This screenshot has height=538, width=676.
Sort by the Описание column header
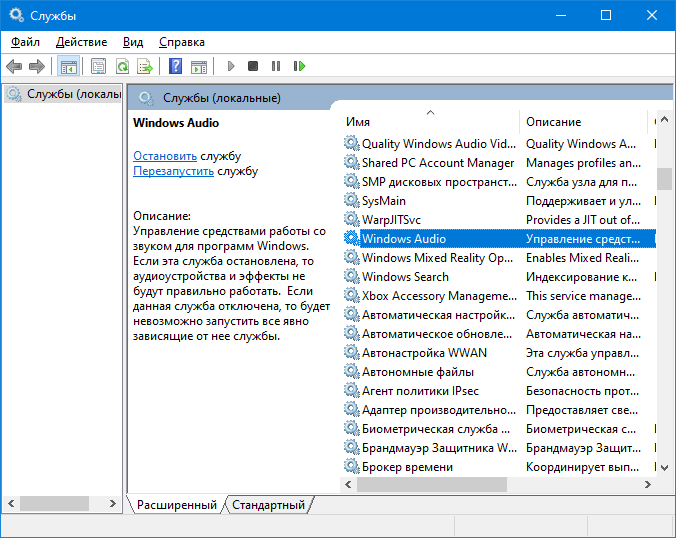pyautogui.click(x=583, y=122)
